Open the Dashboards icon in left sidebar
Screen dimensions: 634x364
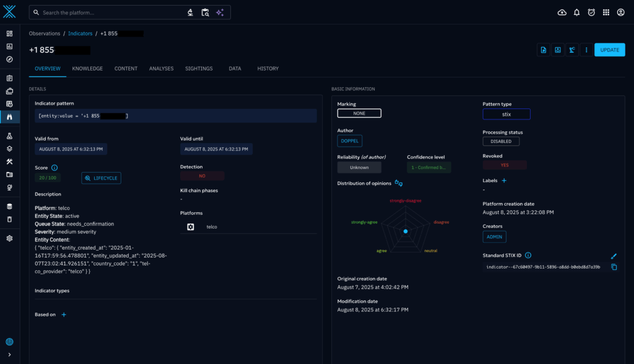click(9, 46)
